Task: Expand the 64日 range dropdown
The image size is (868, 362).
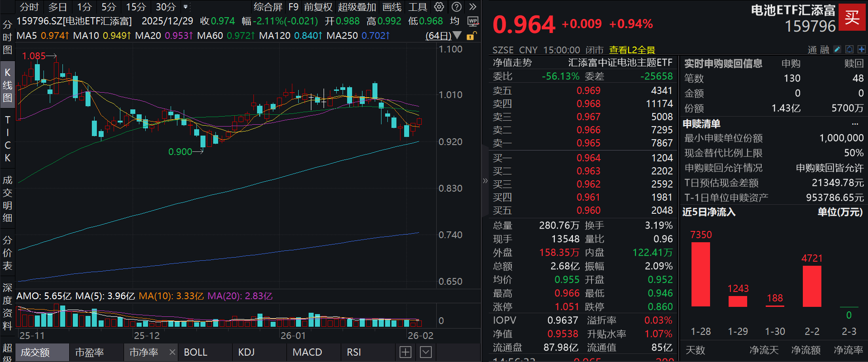Action: click(457, 35)
